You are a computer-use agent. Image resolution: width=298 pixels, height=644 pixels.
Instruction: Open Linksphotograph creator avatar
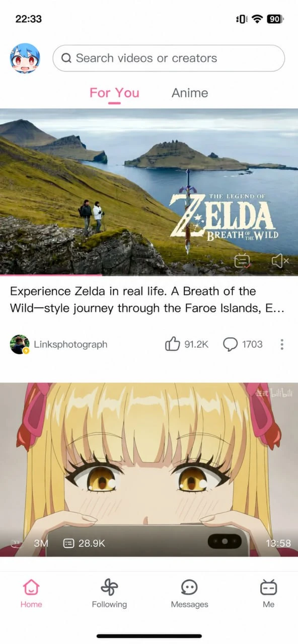click(x=20, y=344)
